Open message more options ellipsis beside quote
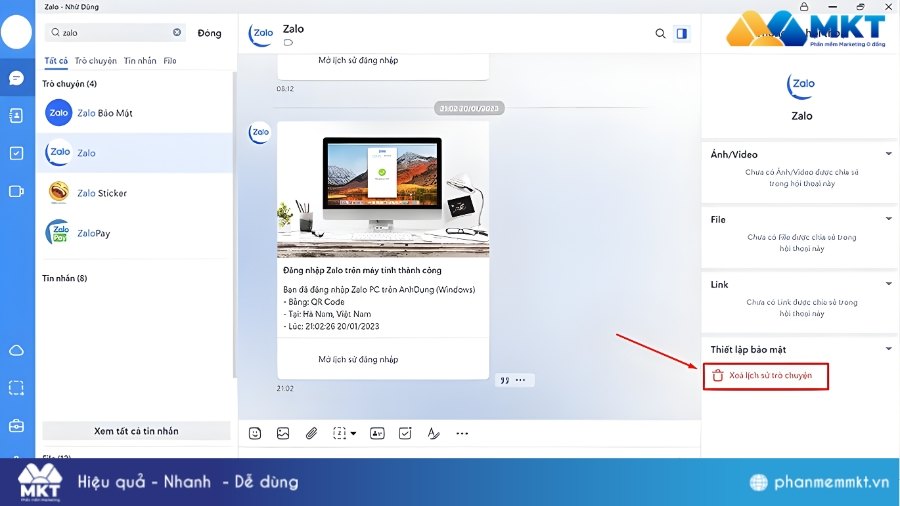 click(521, 380)
